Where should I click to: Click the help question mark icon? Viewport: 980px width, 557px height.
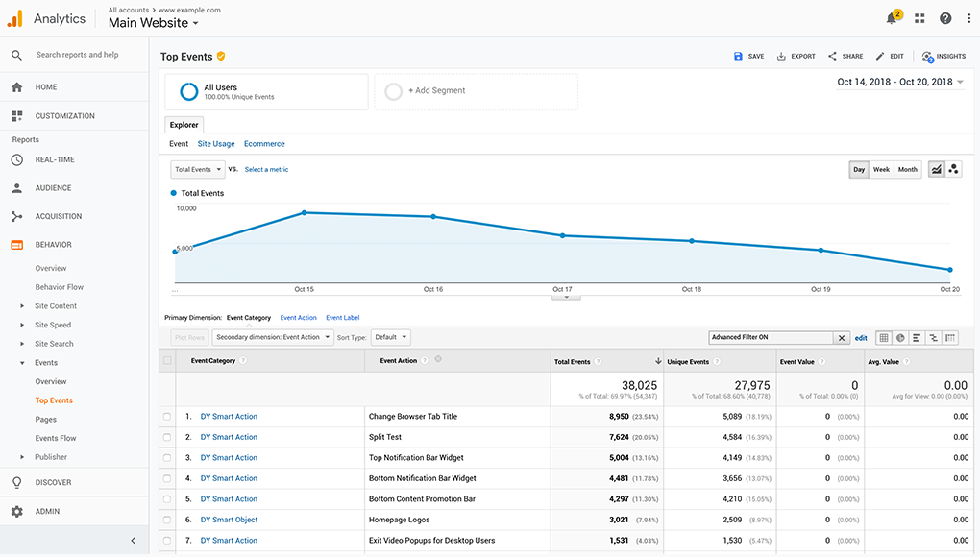tap(945, 18)
